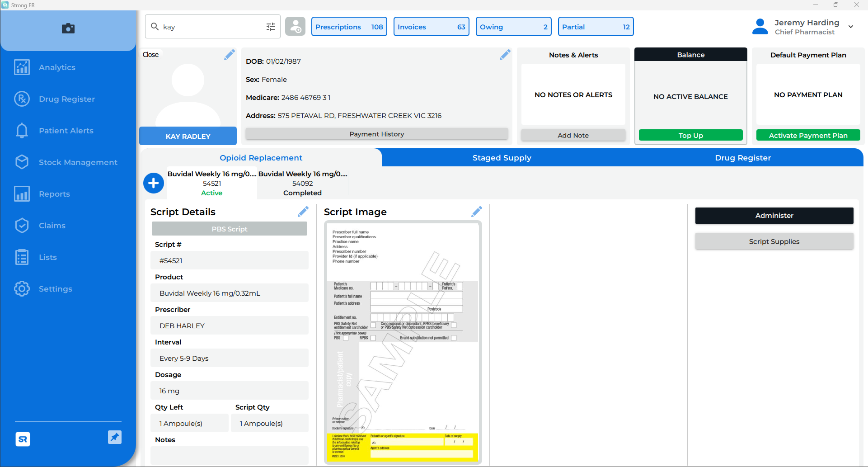
Task: Switch to the Staged Supply tab
Action: tap(502, 157)
